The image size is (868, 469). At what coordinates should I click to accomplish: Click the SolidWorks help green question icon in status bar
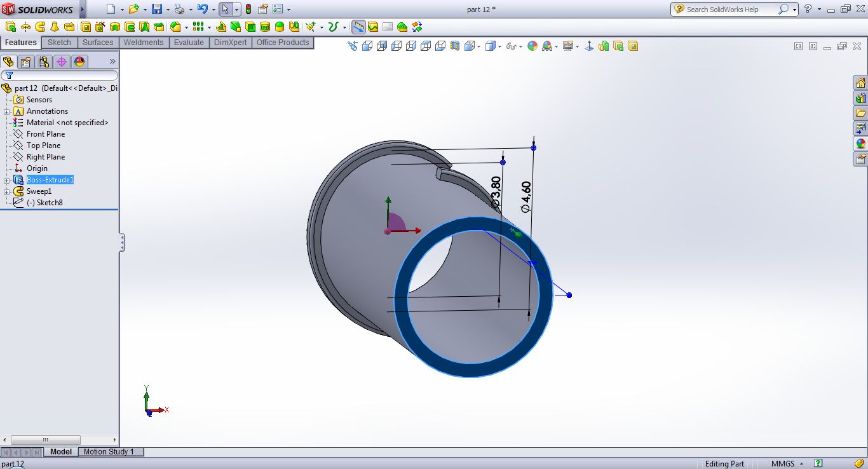coord(818,463)
